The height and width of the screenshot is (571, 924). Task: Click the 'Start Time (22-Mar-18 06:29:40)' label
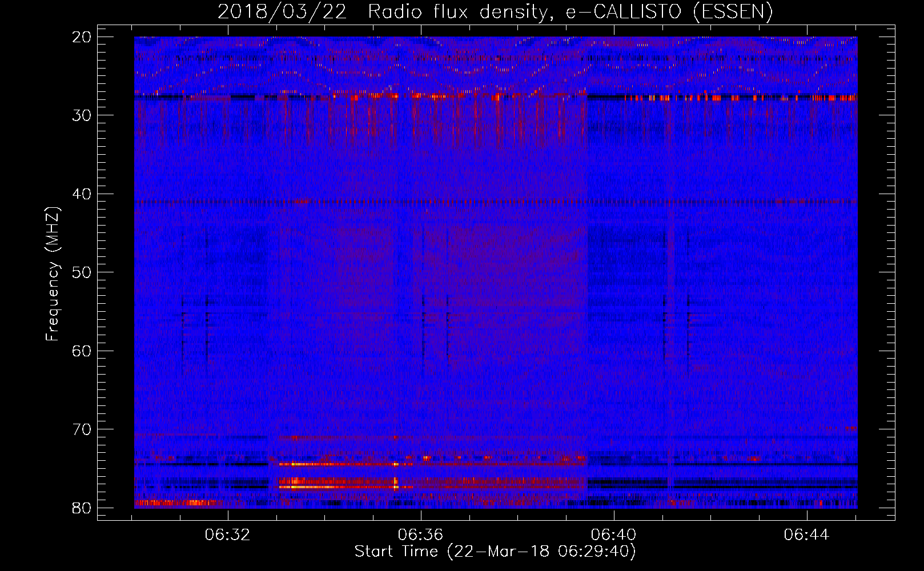(x=495, y=552)
